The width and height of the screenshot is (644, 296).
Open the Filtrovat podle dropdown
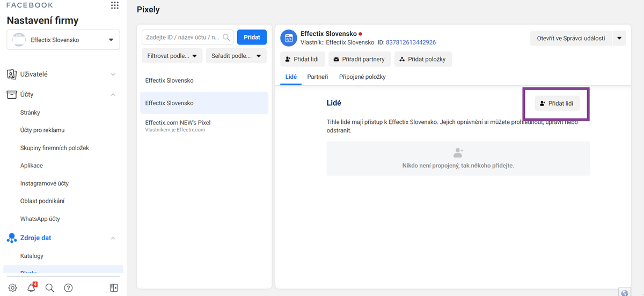[172, 56]
